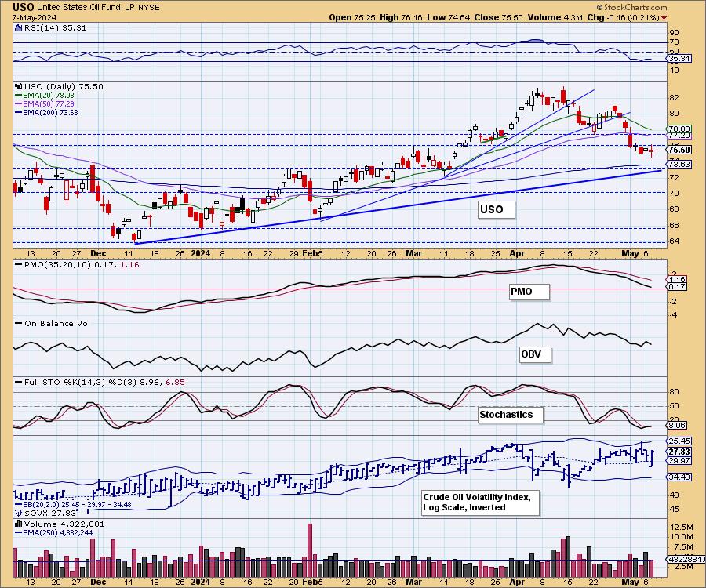
Task: Click the 10.0M volume axis label
Action: [x=682, y=537]
